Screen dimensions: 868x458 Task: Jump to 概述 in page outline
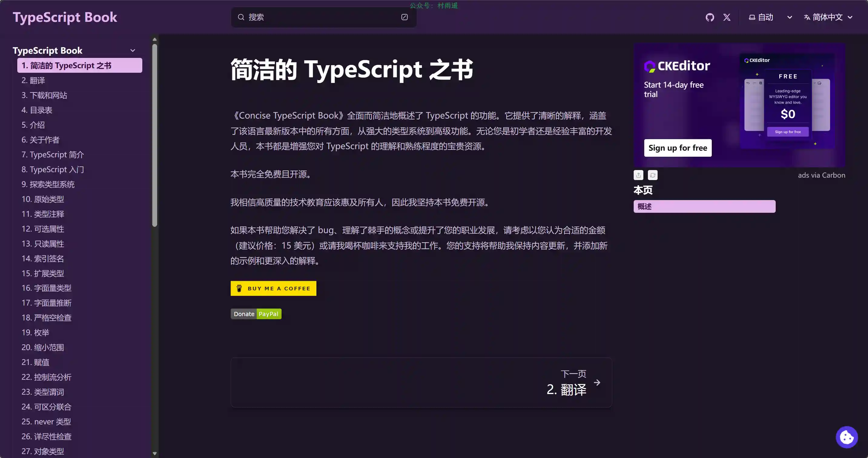pos(704,206)
